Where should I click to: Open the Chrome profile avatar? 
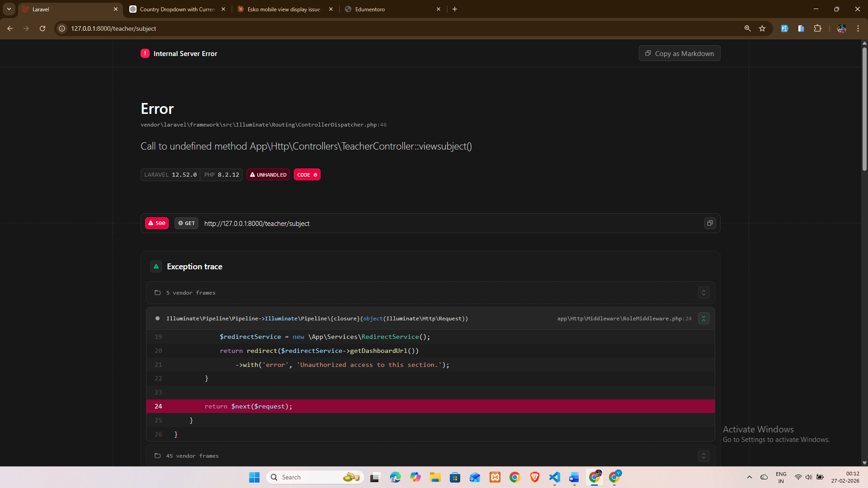pos(841,28)
